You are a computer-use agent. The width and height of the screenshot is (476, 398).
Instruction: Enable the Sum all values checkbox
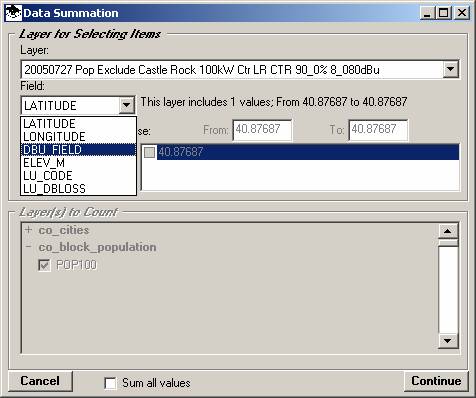coord(110,383)
